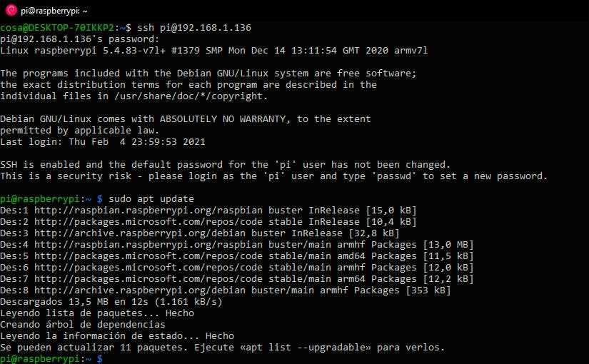Click the password prompt line for pi@192.168.1.136

tap(80, 39)
